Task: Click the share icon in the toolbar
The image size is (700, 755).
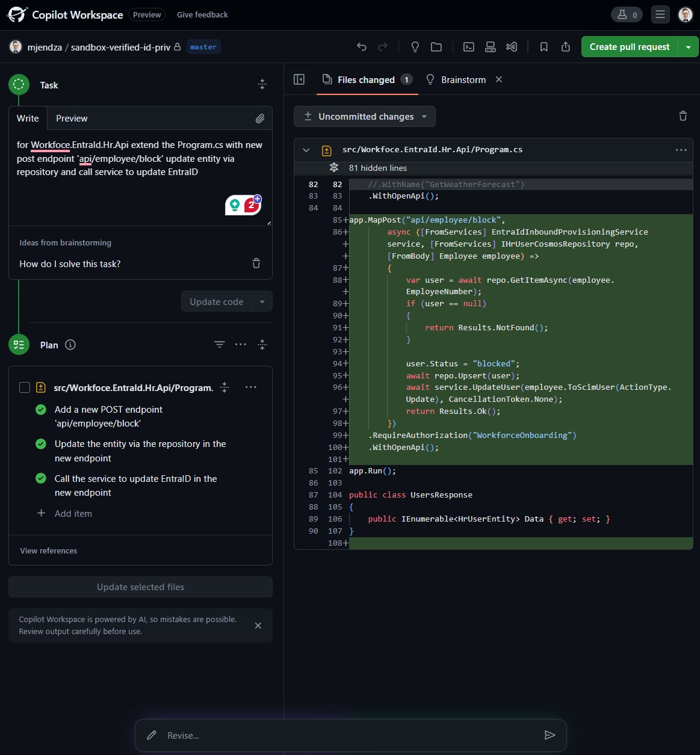Action: point(566,47)
